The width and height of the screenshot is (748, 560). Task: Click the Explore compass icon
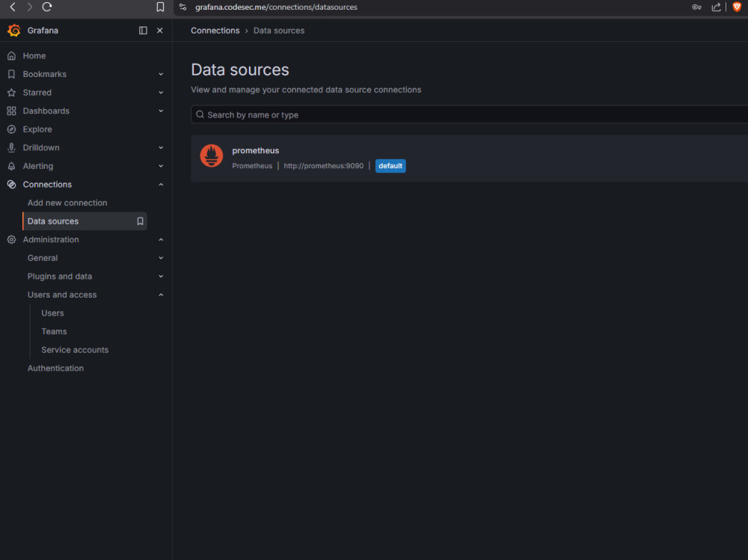11,129
